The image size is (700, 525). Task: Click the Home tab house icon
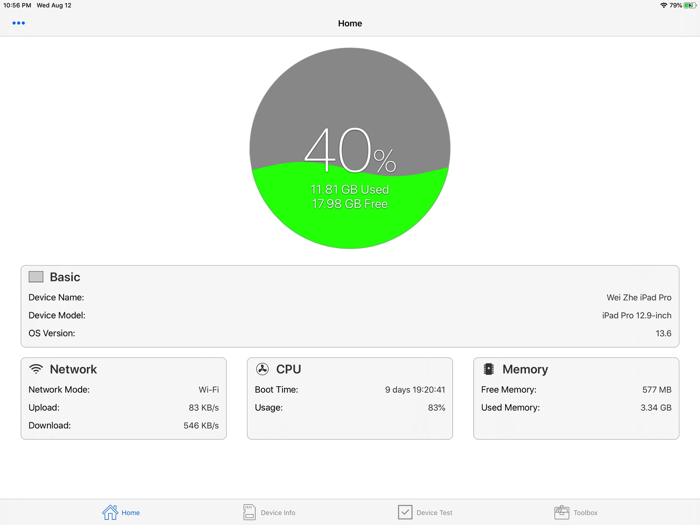[x=110, y=512]
